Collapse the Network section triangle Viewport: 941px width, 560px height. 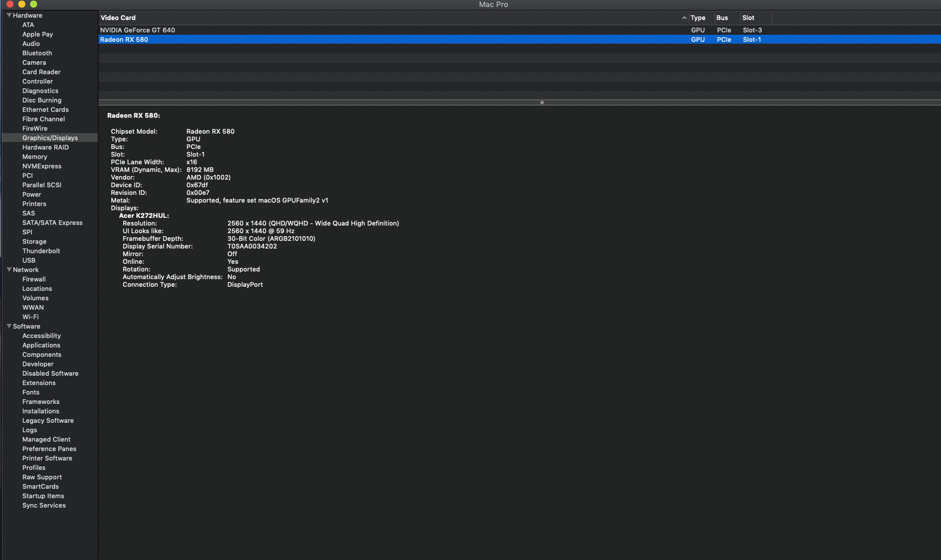click(9, 270)
